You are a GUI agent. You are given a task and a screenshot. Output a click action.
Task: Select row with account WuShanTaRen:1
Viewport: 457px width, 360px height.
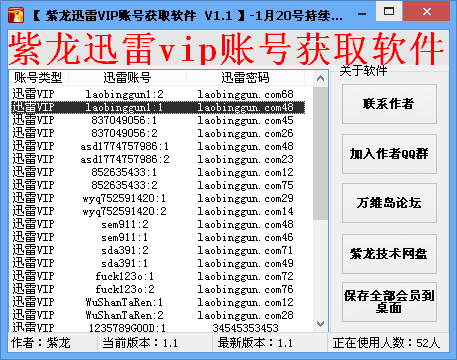(158, 302)
